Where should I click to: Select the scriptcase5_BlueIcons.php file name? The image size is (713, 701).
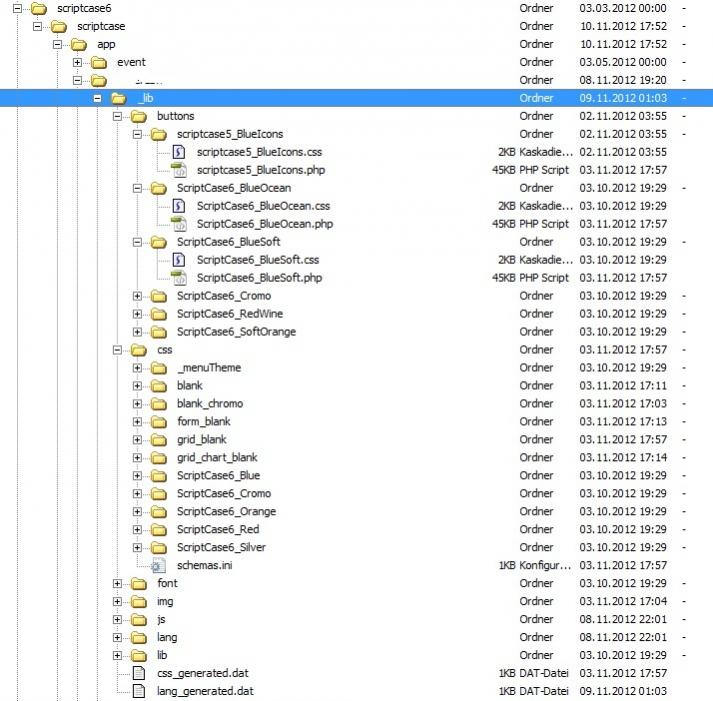[x=261, y=170]
